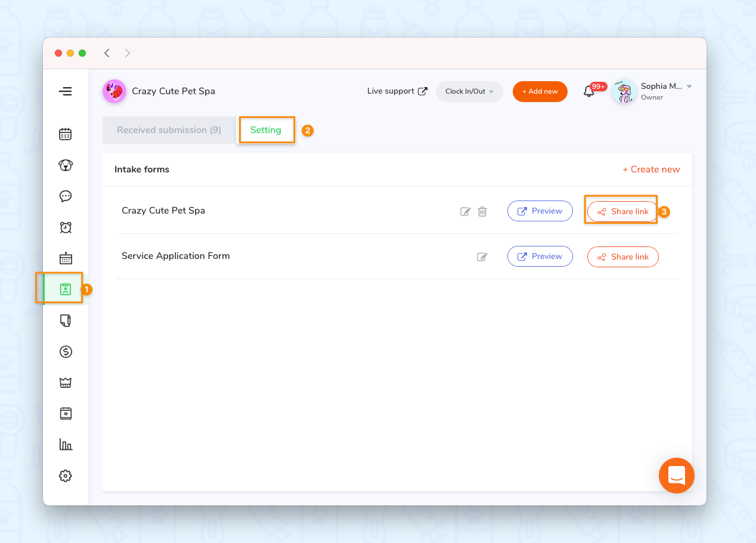The width and height of the screenshot is (756, 543).
Task: Edit the Crazy Cute Pet Spa form
Action: [x=466, y=211]
